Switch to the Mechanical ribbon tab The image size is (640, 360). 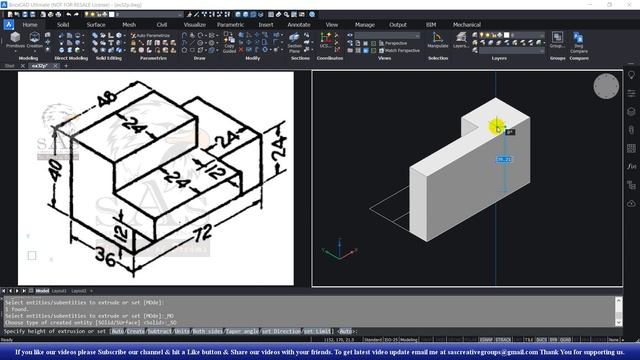(x=467, y=24)
